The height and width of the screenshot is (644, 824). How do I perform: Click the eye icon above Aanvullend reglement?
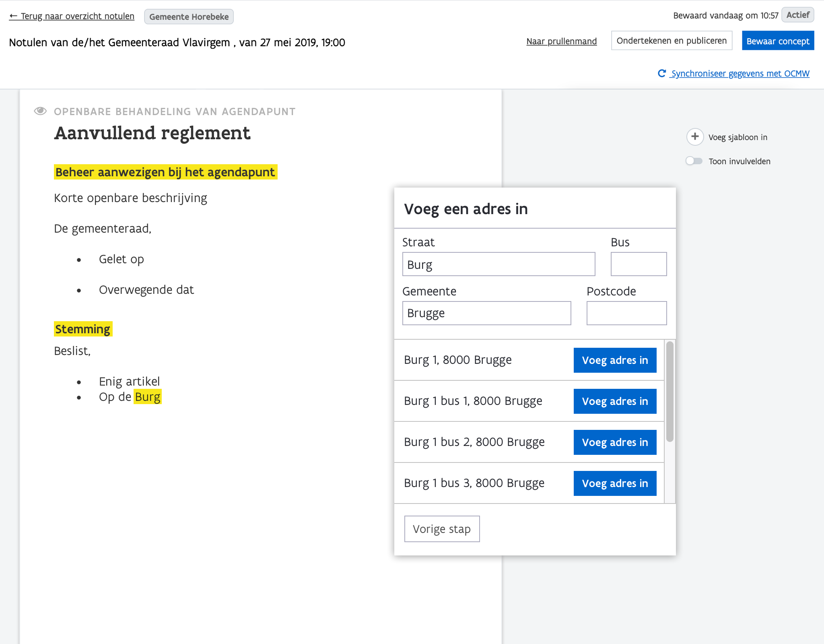(x=40, y=111)
